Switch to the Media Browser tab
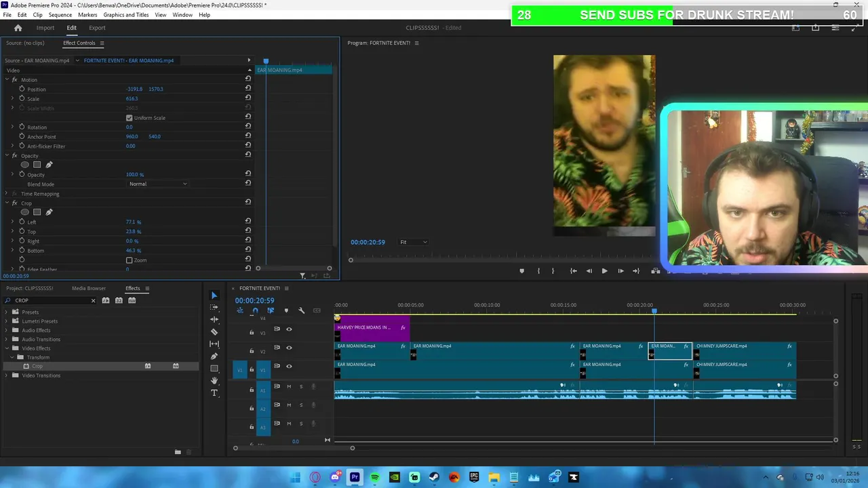 [89, 289]
